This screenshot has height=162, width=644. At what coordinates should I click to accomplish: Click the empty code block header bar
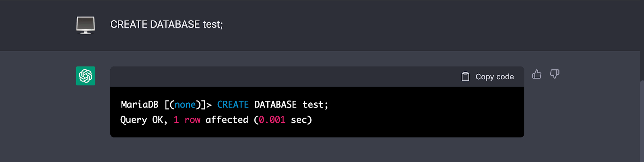[282, 77]
